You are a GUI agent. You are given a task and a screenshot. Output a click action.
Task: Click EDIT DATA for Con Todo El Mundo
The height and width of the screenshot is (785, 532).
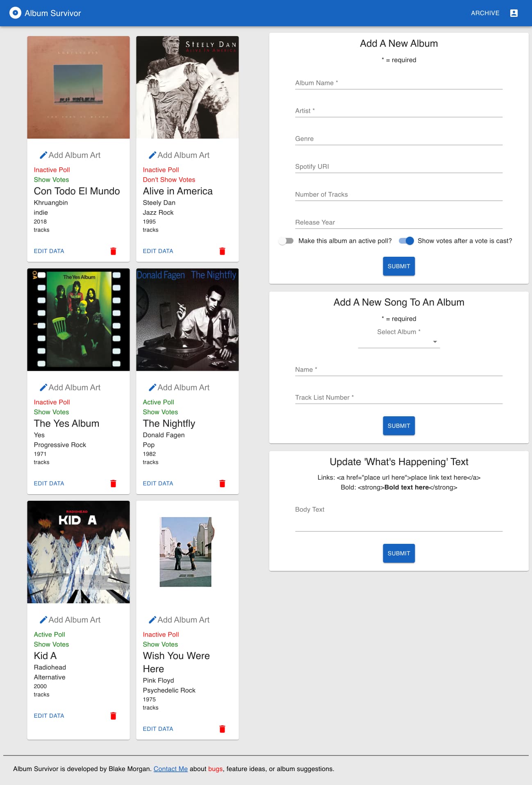[x=49, y=251]
